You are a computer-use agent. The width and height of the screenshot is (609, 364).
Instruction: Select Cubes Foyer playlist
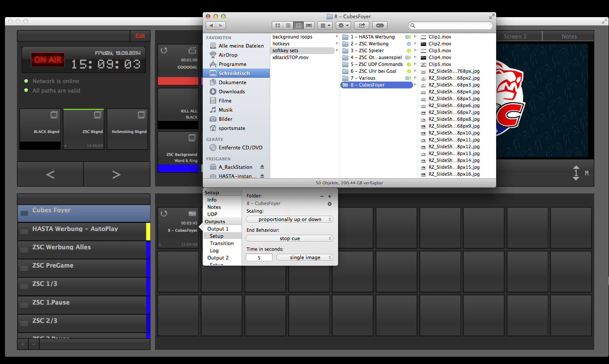(x=84, y=213)
